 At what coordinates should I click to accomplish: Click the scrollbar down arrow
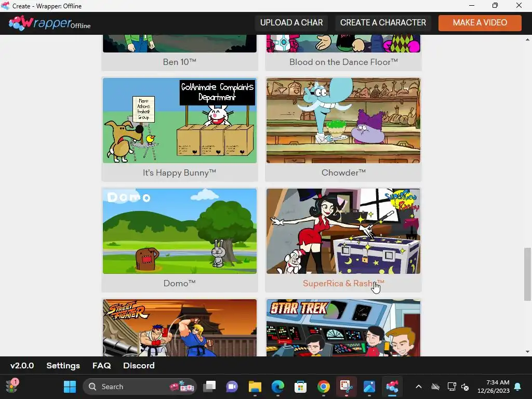[527, 352]
